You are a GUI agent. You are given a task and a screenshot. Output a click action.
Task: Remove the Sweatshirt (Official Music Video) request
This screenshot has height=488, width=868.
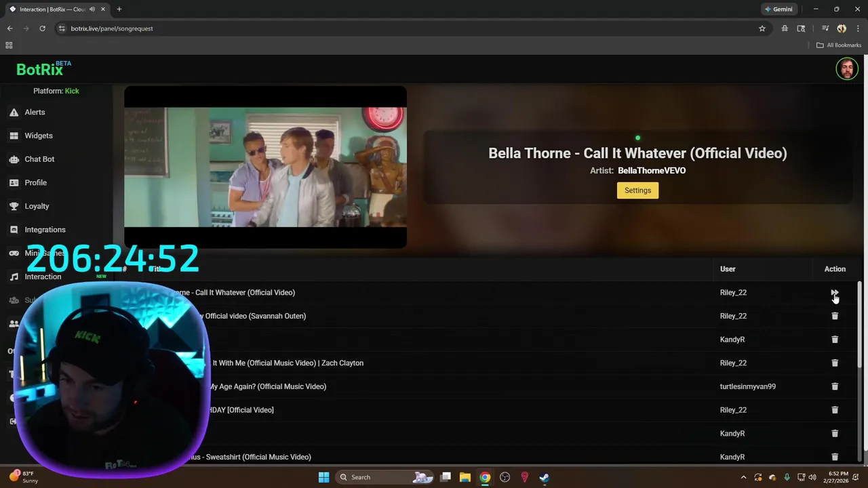[x=835, y=457]
